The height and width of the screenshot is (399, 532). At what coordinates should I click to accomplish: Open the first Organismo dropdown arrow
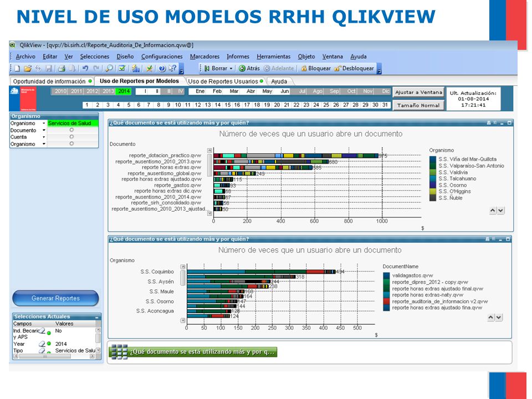(44, 123)
